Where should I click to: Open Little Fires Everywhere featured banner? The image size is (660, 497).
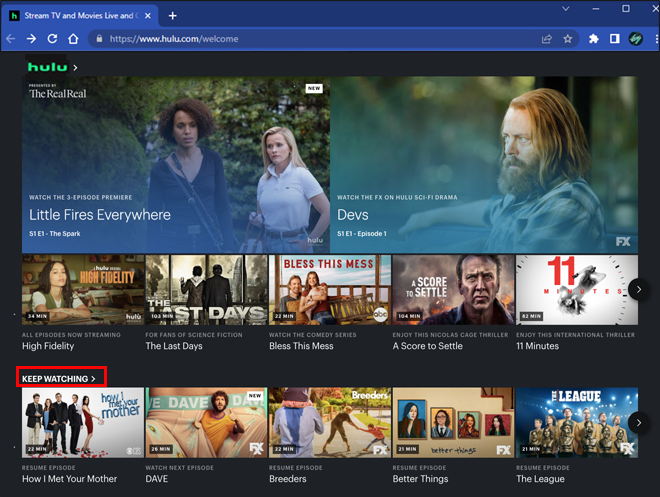pyautogui.click(x=176, y=165)
